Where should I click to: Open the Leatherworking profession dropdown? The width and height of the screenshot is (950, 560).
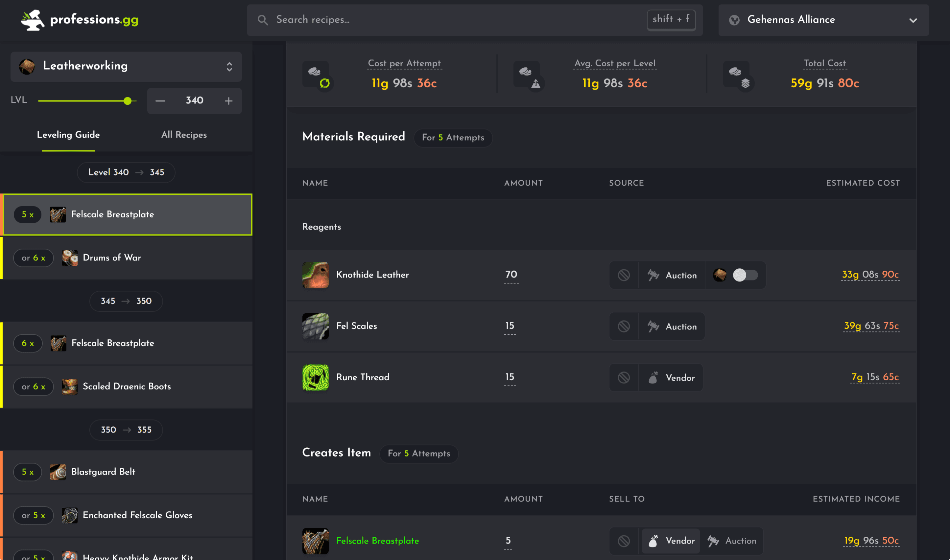click(x=126, y=66)
